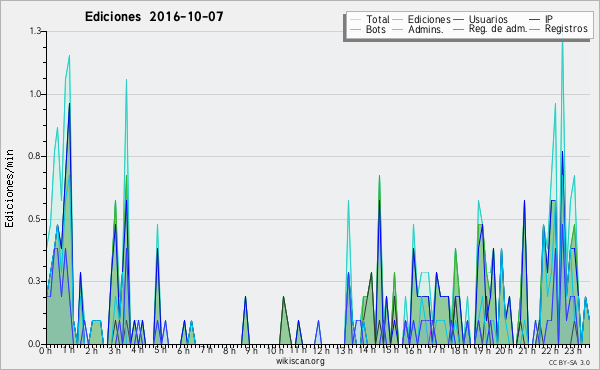Select the green Ediciones legend line swatch
600x370 pixels.
398,20
